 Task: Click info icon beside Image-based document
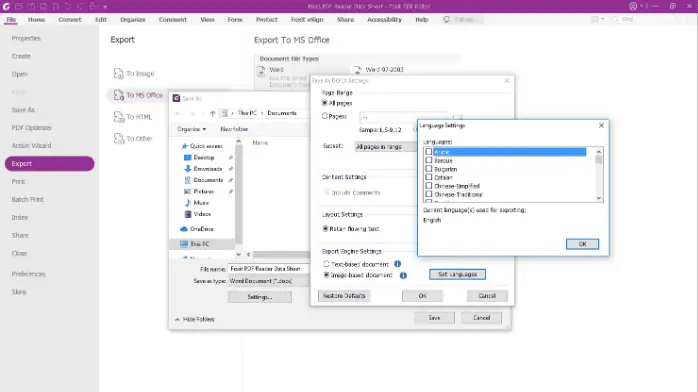point(403,275)
